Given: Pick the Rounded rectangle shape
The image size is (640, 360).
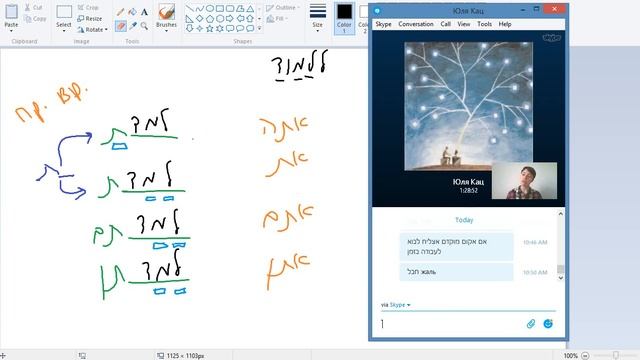Looking at the screenshot, I should 230,8.
